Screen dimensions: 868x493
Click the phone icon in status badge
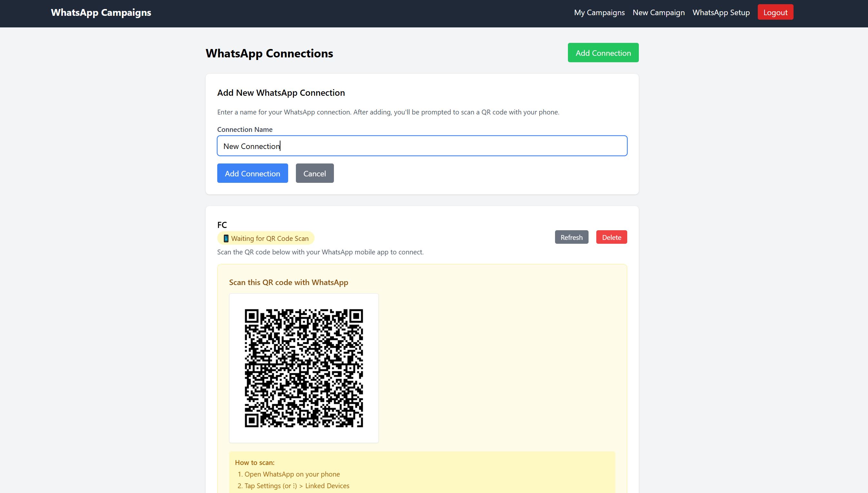pos(226,238)
